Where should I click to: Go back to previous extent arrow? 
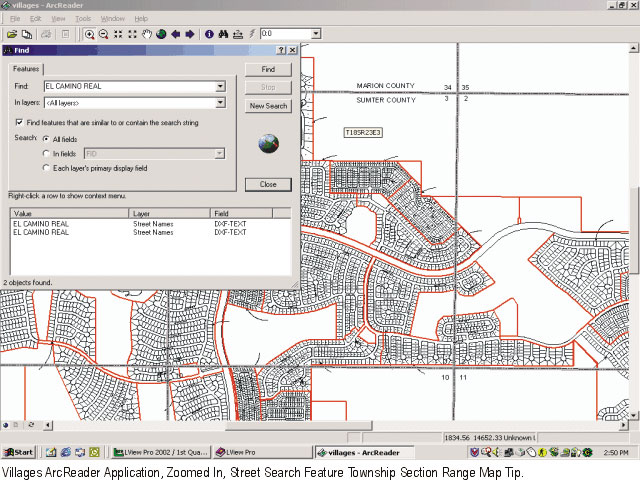click(x=176, y=34)
